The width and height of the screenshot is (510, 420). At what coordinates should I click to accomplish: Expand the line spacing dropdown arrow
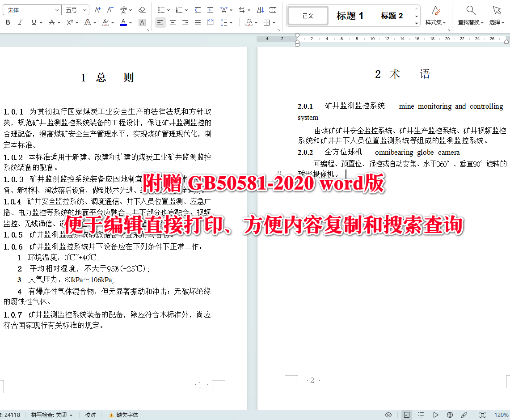(231, 22)
